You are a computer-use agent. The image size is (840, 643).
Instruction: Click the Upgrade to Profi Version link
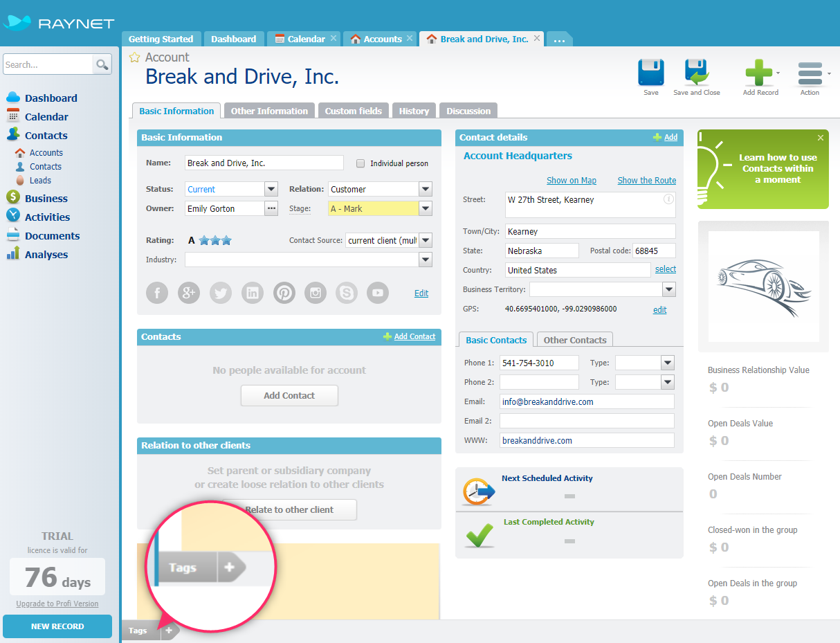(57, 604)
